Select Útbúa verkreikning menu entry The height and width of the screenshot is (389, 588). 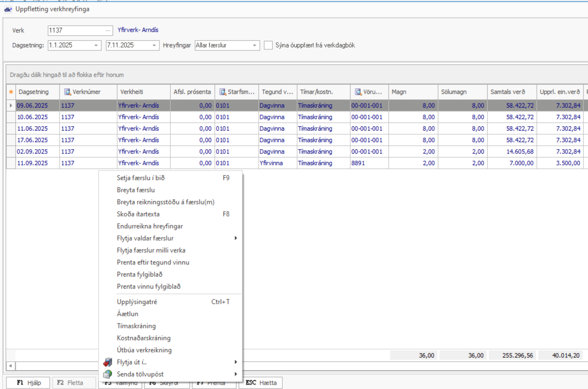144,350
